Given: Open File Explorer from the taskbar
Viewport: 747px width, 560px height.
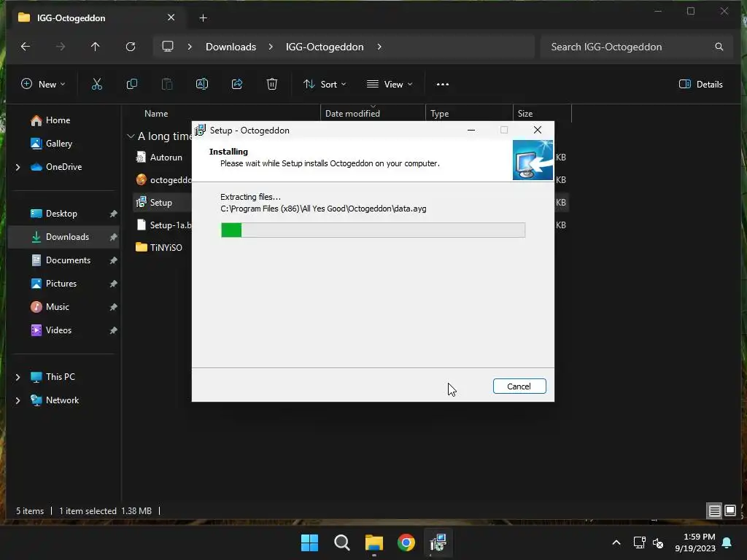Looking at the screenshot, I should (374, 542).
